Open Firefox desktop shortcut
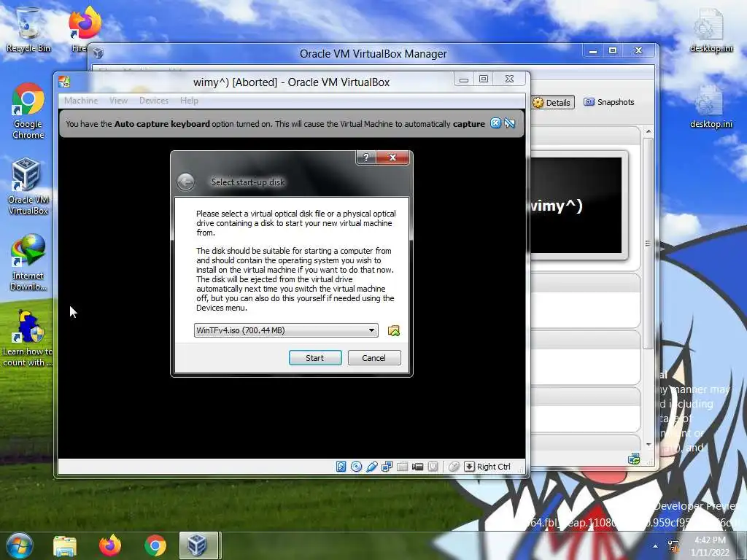Image resolution: width=747 pixels, height=560 pixels. click(x=84, y=28)
